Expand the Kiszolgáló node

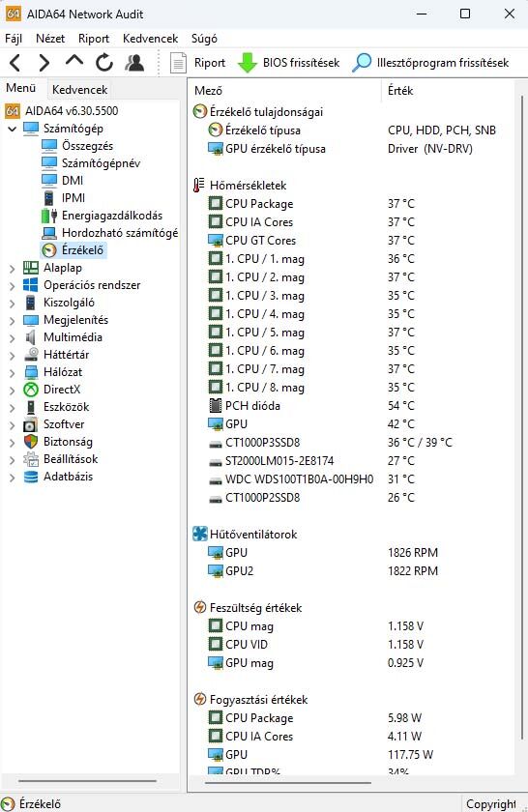pyautogui.click(x=12, y=303)
